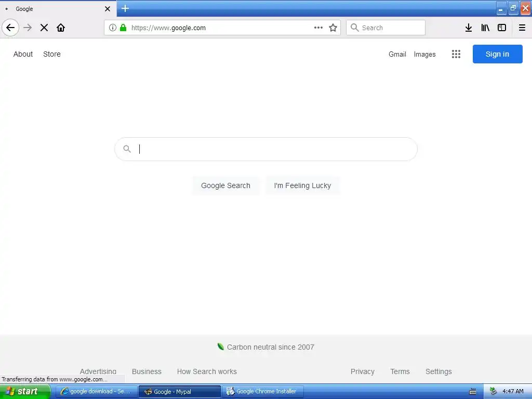
Task: Open the Gmail link
Action: [x=397, y=54]
